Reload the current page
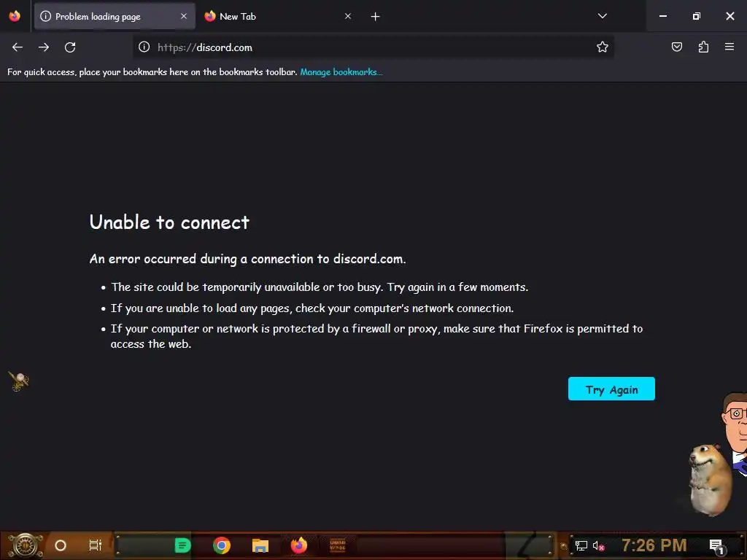The image size is (747, 560). click(x=70, y=47)
